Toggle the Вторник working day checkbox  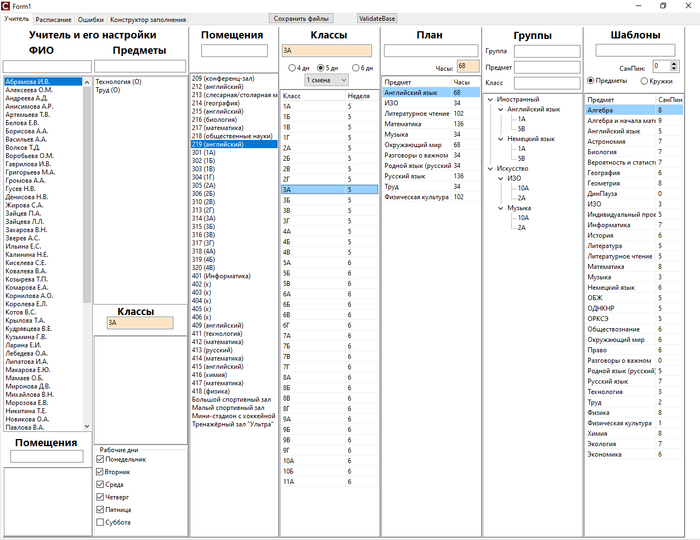pos(100,472)
